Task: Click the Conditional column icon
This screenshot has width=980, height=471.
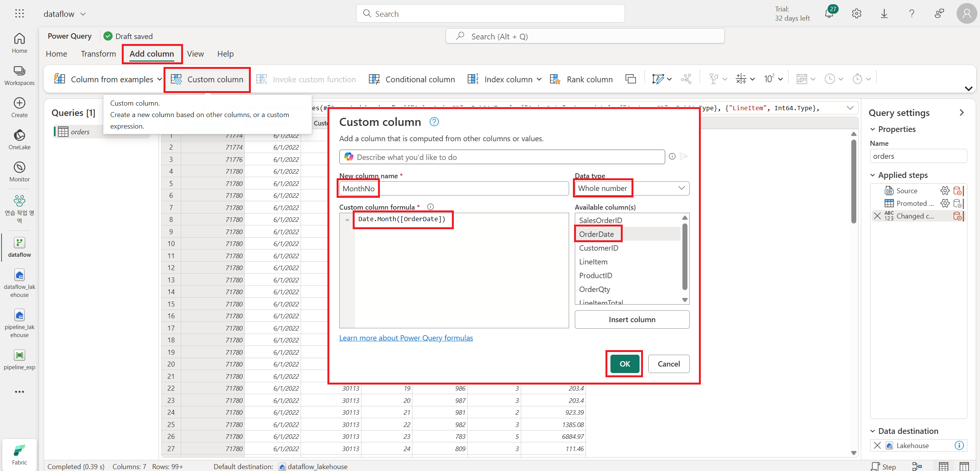Action: pyautogui.click(x=374, y=79)
